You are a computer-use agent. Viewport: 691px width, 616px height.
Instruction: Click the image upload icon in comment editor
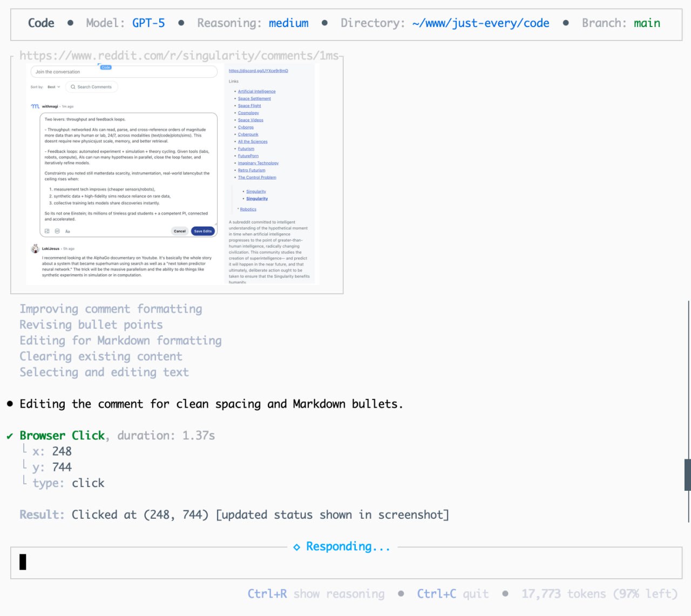click(x=47, y=231)
